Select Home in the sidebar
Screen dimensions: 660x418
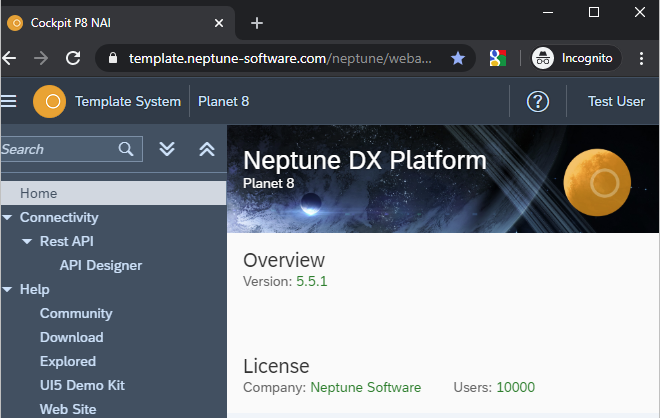39,193
